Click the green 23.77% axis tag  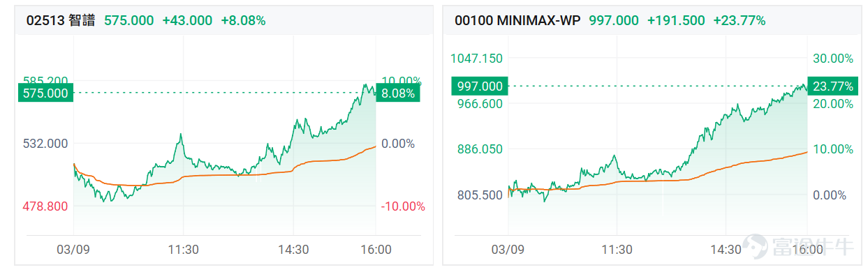point(834,86)
